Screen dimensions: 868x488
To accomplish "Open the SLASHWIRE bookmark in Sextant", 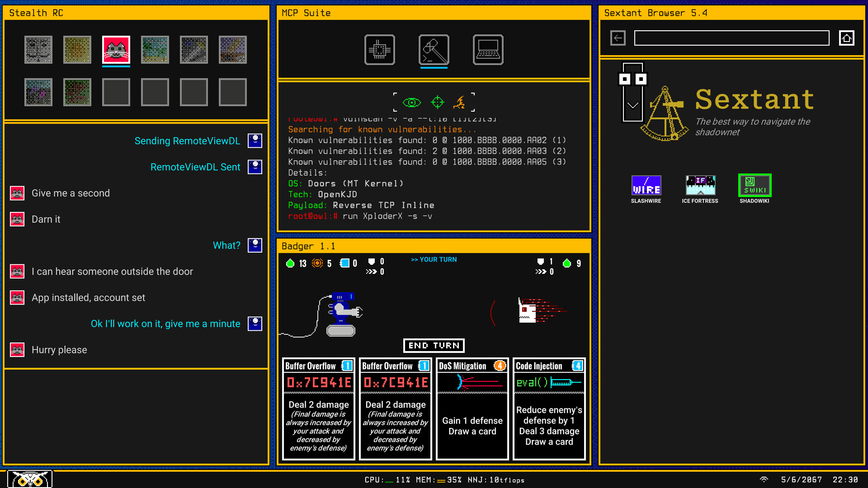I will [646, 185].
